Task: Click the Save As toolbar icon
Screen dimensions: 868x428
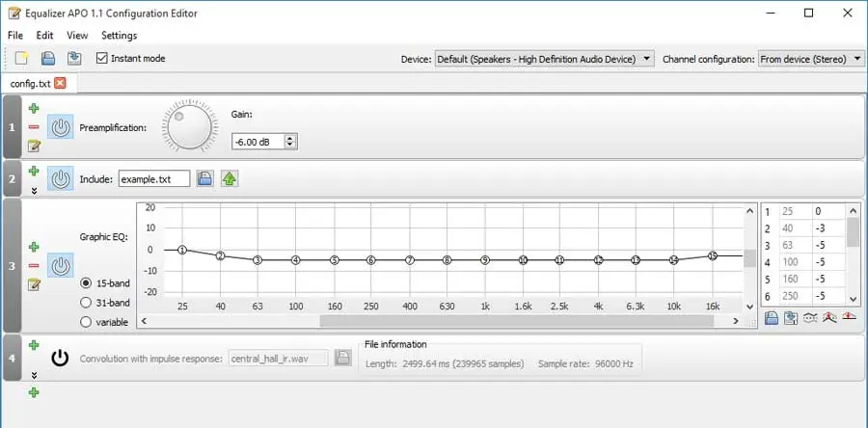Action: pyautogui.click(x=73, y=58)
